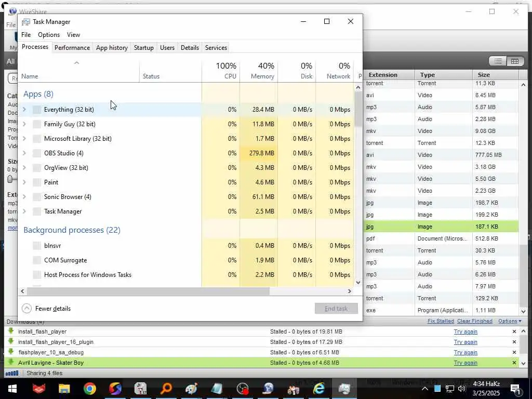Expand the OBS Studio (4) process group

pyautogui.click(x=24, y=153)
